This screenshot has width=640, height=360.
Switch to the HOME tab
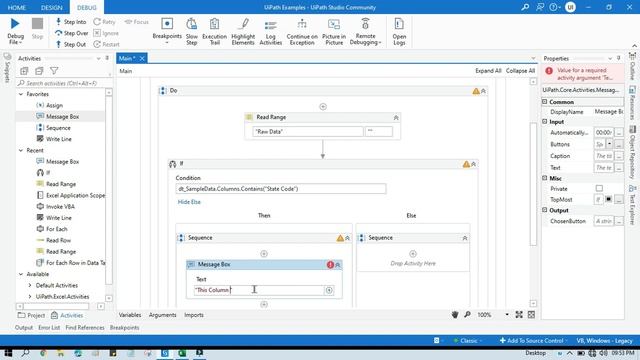point(17,7)
